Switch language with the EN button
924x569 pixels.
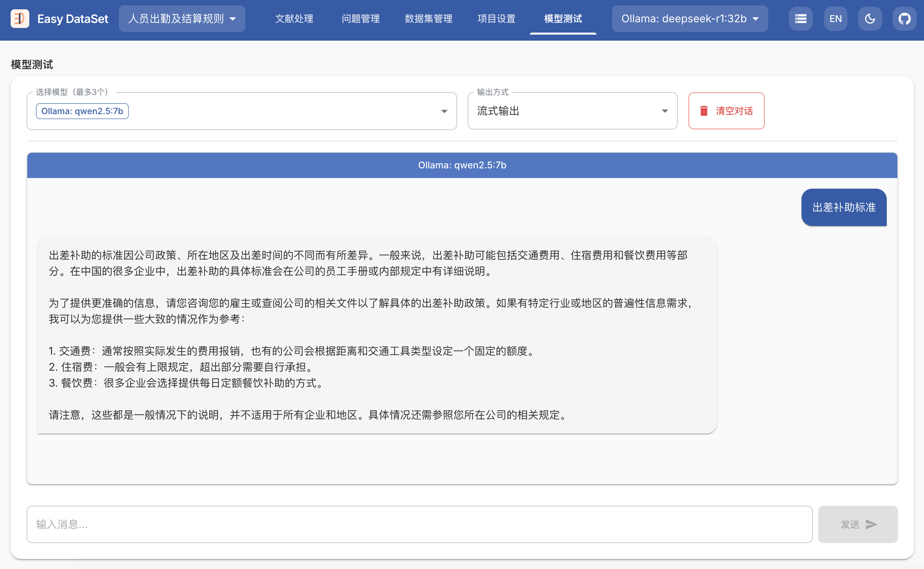pyautogui.click(x=835, y=18)
